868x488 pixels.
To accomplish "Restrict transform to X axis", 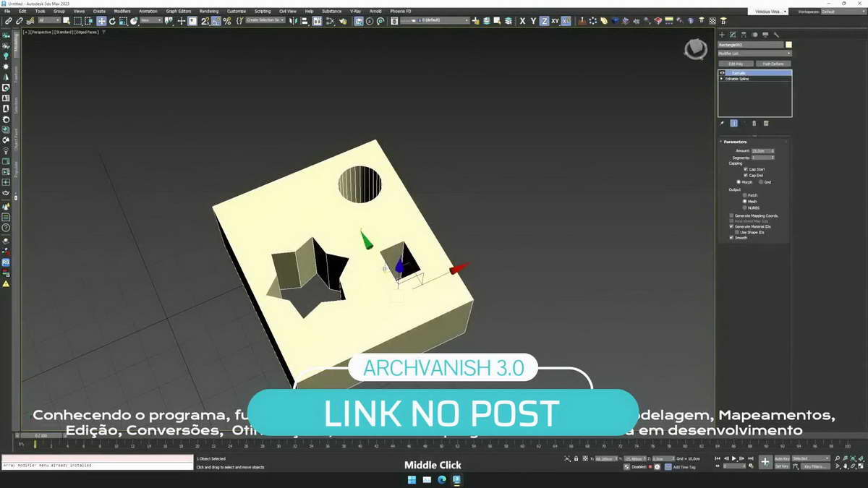I will 522,21.
